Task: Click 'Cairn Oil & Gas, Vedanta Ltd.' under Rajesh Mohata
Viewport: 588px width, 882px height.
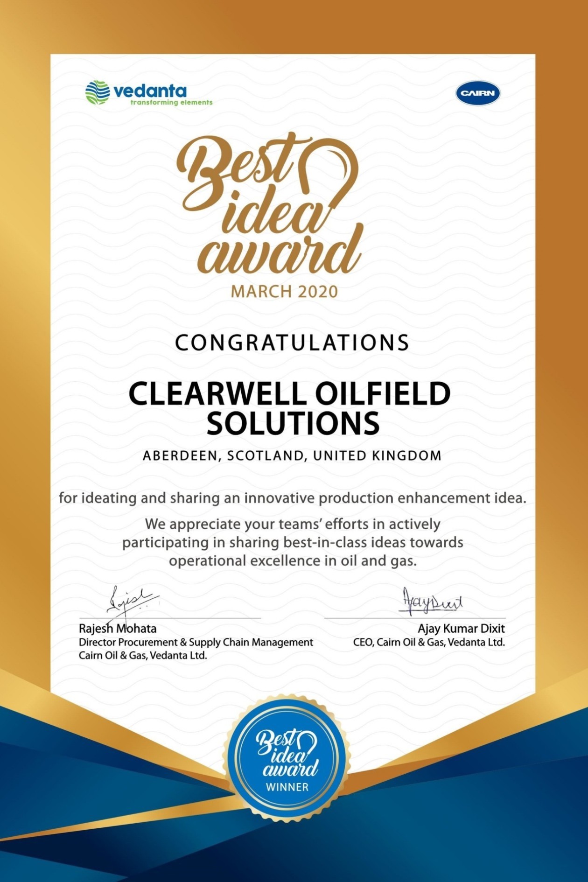Action: click(142, 655)
